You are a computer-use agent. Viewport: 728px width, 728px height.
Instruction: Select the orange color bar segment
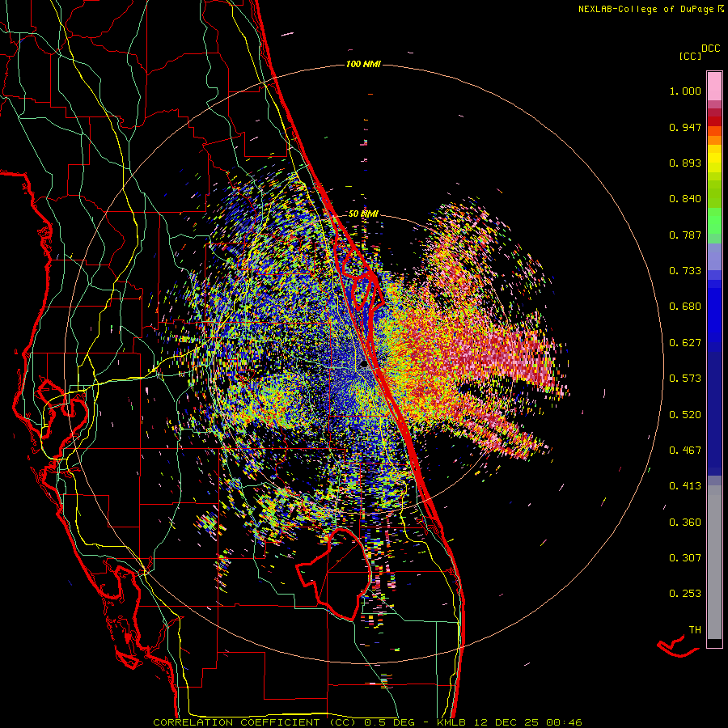714,140
